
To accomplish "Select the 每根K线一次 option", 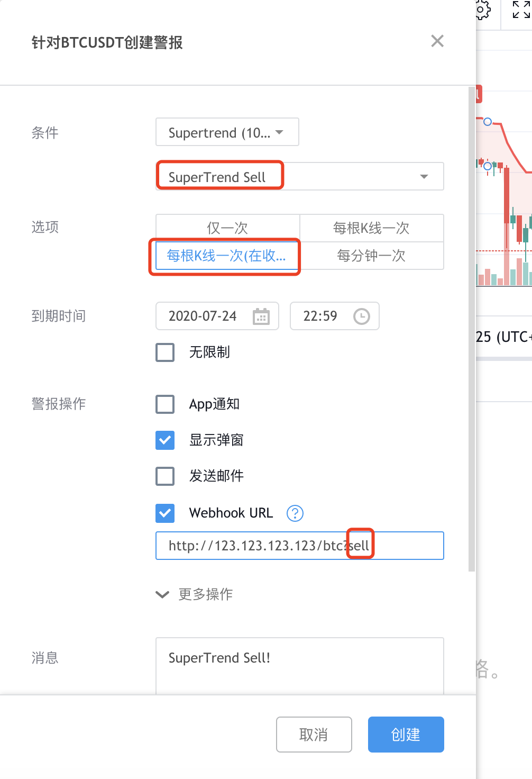I will click(371, 228).
